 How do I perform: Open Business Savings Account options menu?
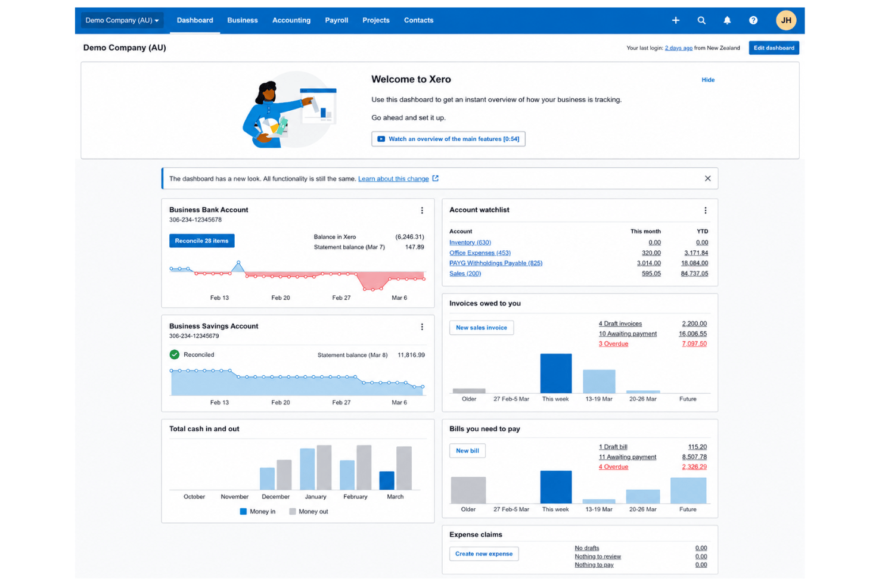coord(422,326)
